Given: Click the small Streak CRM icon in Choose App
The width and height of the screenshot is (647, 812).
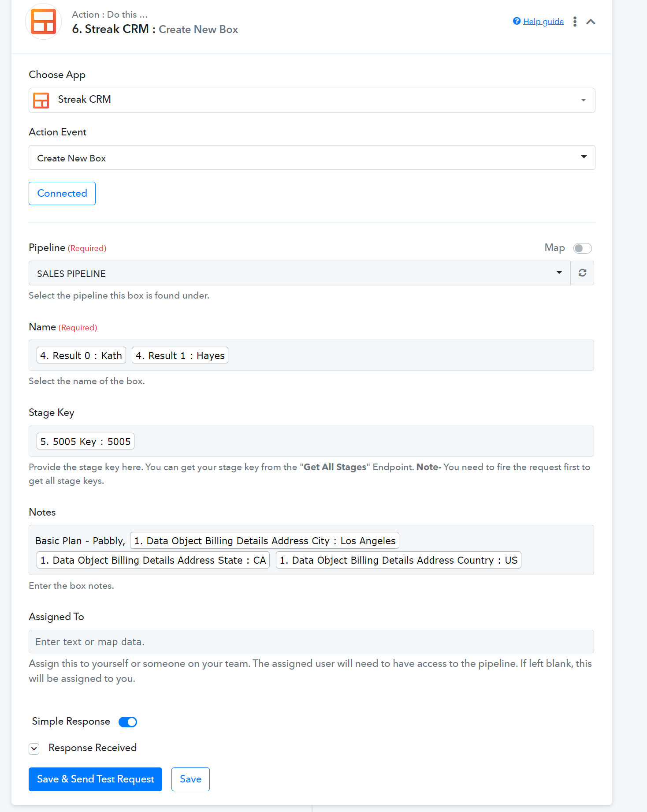Looking at the screenshot, I should coord(41,100).
